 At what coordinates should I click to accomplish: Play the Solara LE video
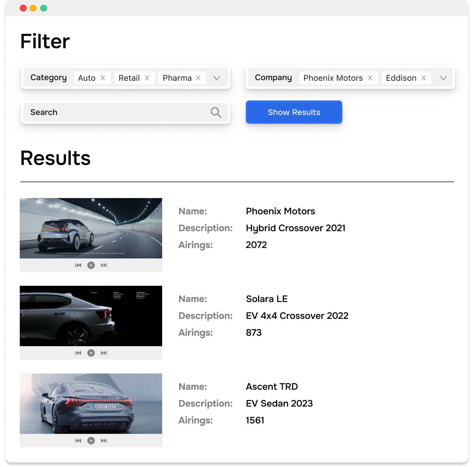click(91, 353)
